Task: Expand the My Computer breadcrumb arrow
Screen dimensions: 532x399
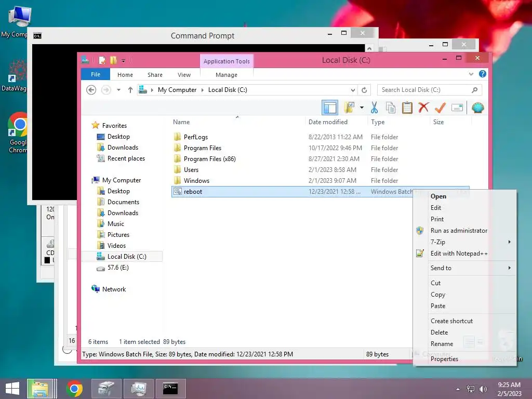Action: point(202,90)
